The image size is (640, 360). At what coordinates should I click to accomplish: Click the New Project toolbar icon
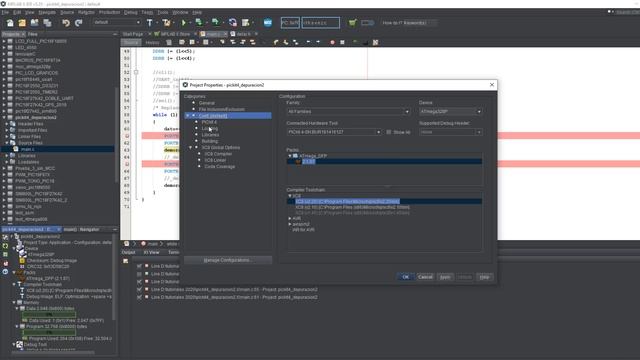coord(22,23)
